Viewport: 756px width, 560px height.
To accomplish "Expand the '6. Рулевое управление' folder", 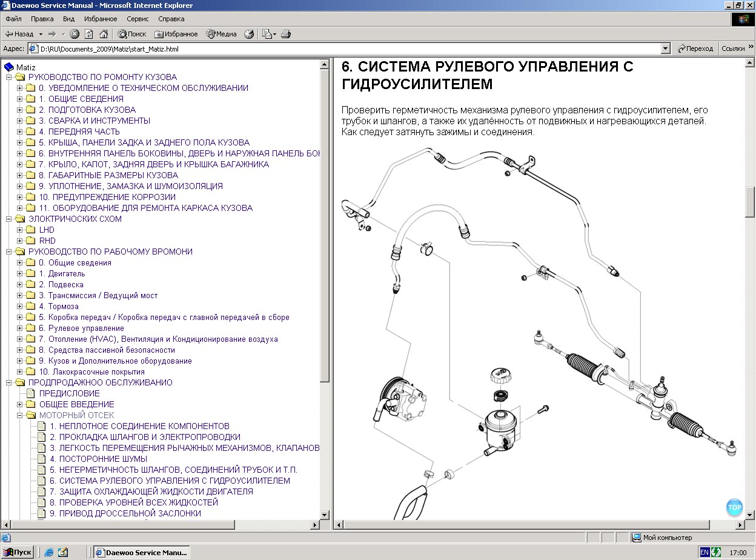I will click(x=20, y=328).
